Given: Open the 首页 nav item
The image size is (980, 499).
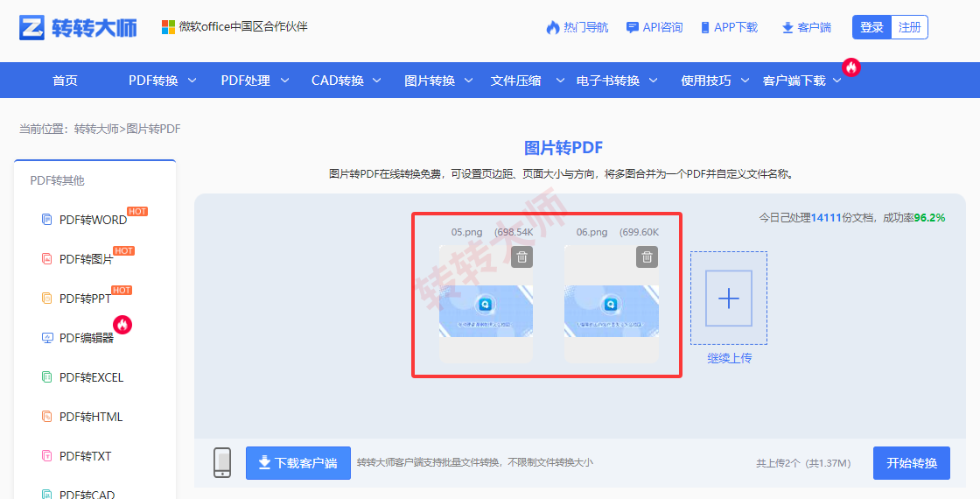Looking at the screenshot, I should pos(65,80).
